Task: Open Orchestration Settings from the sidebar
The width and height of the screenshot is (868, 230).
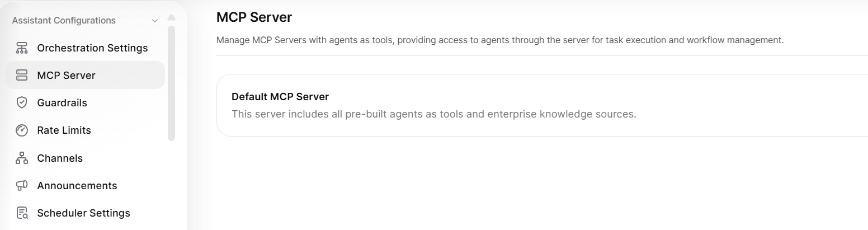Action: coord(92,48)
